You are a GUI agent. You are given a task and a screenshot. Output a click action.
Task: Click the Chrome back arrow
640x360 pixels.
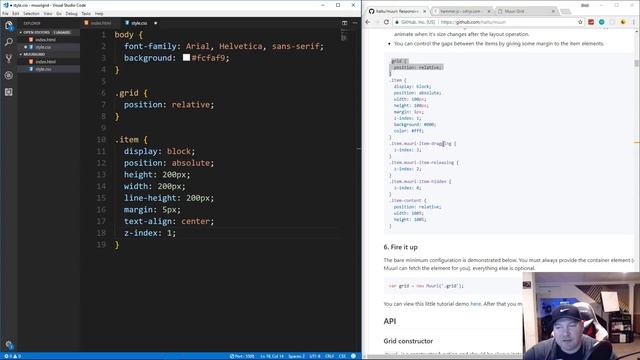(x=368, y=22)
